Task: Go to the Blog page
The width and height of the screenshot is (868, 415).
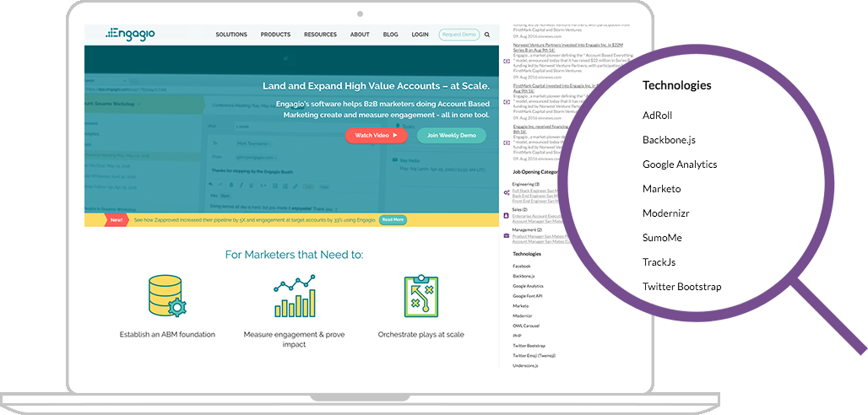Action: 390,35
